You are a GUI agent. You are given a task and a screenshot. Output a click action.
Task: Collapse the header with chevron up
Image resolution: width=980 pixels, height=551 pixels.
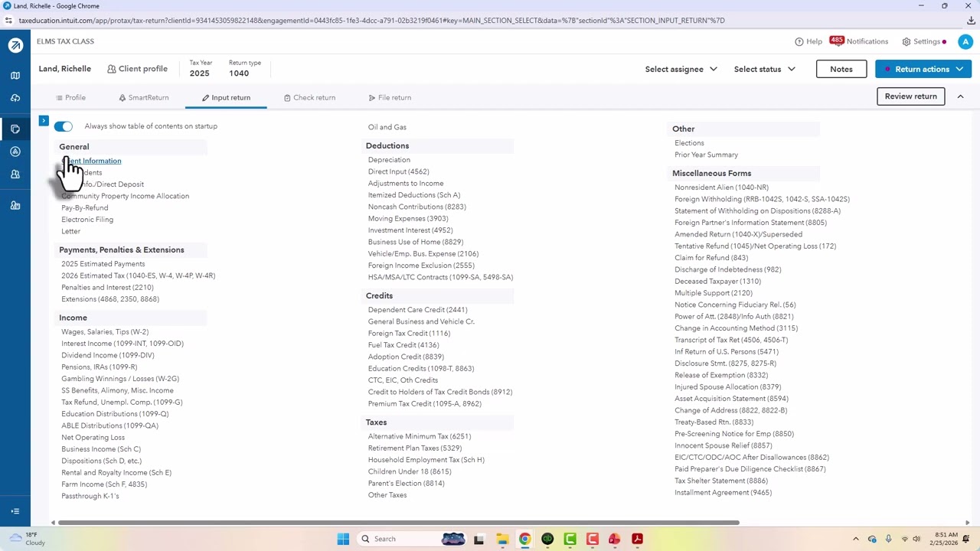pos(960,96)
